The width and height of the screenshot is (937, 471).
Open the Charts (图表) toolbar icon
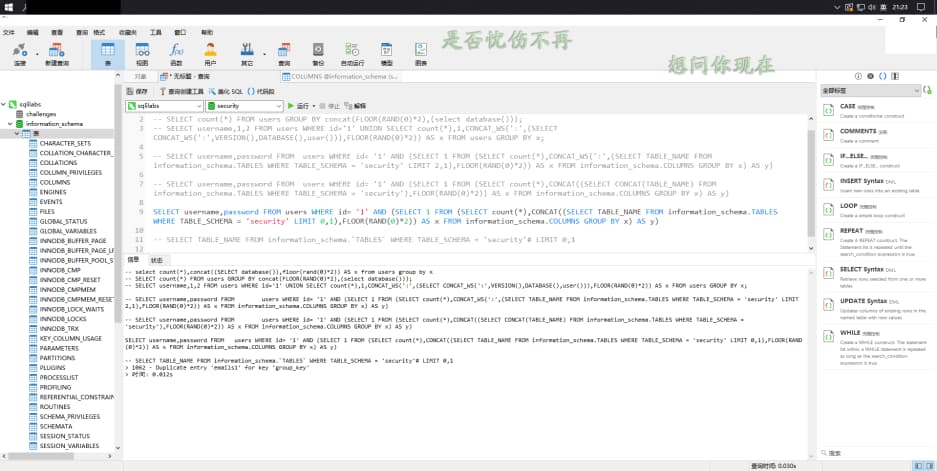click(x=421, y=54)
